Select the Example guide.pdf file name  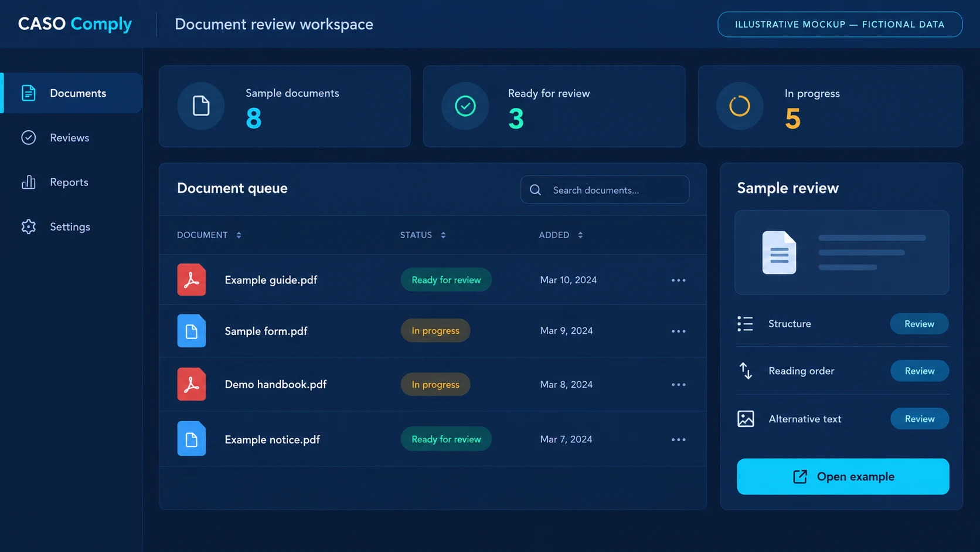click(271, 280)
